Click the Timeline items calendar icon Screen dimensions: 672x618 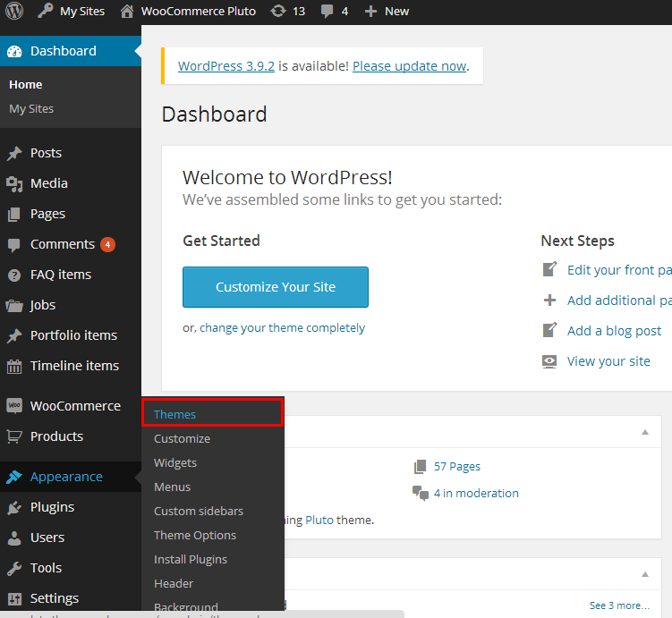click(x=14, y=366)
